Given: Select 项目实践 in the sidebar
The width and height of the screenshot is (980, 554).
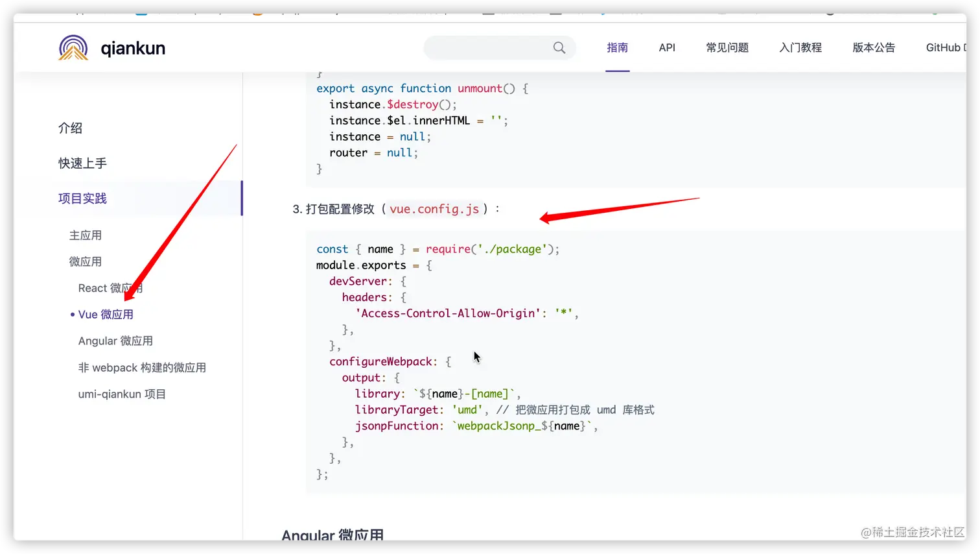Looking at the screenshot, I should pyautogui.click(x=82, y=198).
